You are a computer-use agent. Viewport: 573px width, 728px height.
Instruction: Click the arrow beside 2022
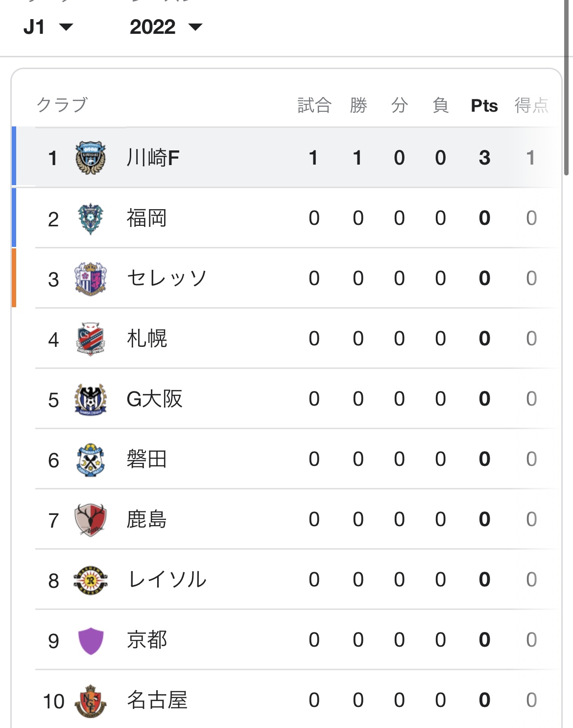point(195,27)
